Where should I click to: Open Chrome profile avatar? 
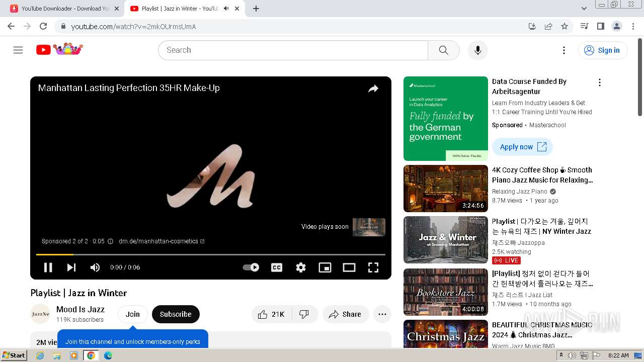tap(616, 26)
